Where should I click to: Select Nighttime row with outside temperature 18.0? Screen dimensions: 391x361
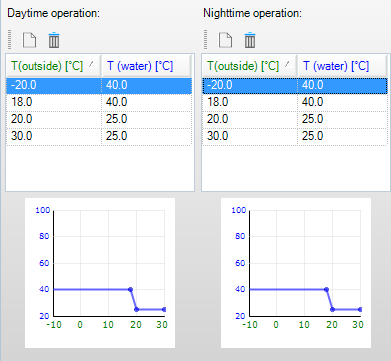(x=295, y=102)
